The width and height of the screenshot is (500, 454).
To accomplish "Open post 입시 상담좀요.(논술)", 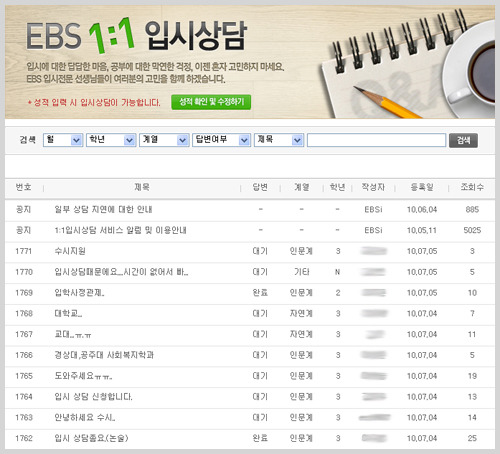I will tap(91, 438).
